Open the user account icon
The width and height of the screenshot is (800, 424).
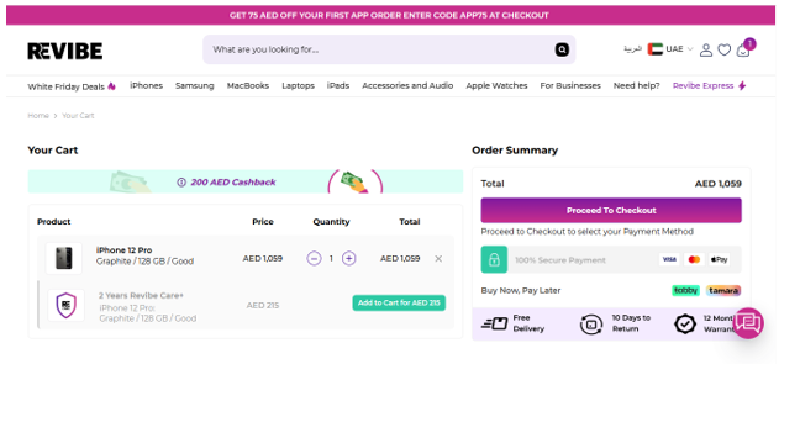706,50
